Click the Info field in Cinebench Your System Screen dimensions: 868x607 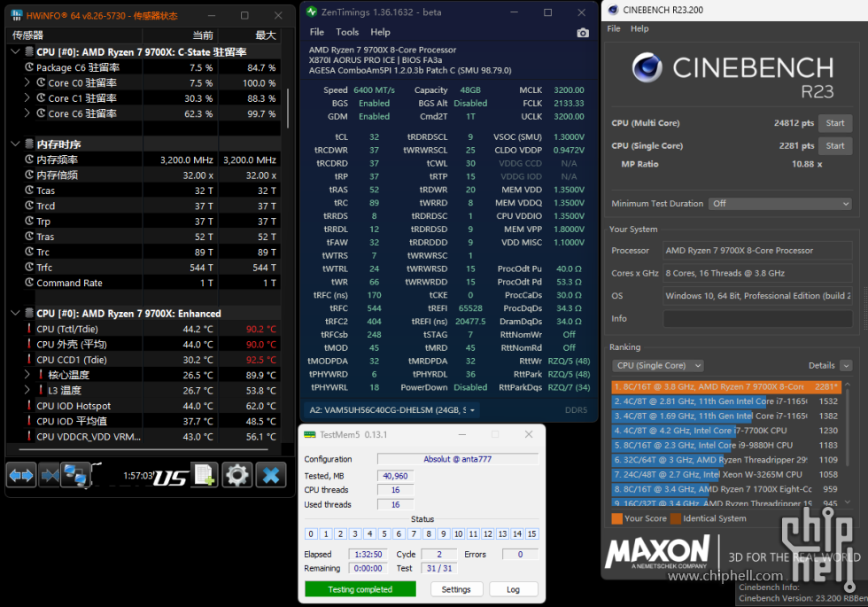(x=757, y=318)
